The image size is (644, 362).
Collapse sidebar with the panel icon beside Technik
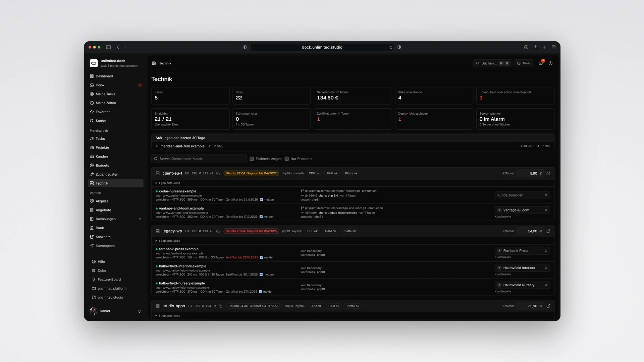click(x=154, y=63)
